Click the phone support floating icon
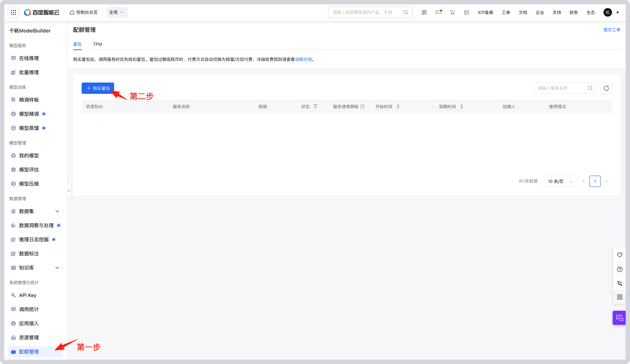 (620, 283)
